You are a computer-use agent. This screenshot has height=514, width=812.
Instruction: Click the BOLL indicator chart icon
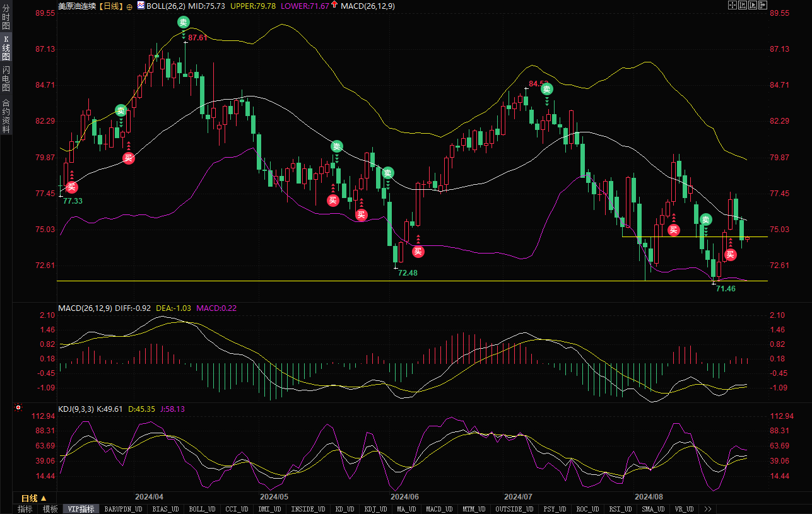coord(140,6)
